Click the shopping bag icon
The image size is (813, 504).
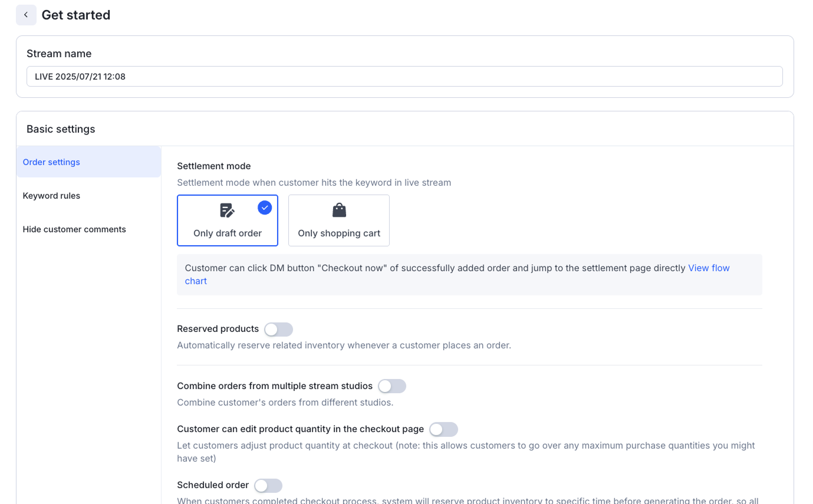tap(339, 210)
